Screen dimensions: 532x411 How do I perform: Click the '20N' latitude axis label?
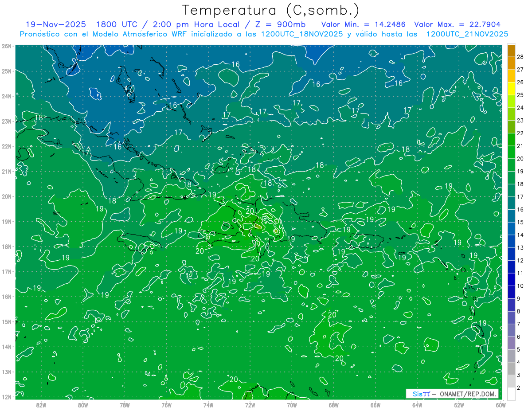click(6, 196)
